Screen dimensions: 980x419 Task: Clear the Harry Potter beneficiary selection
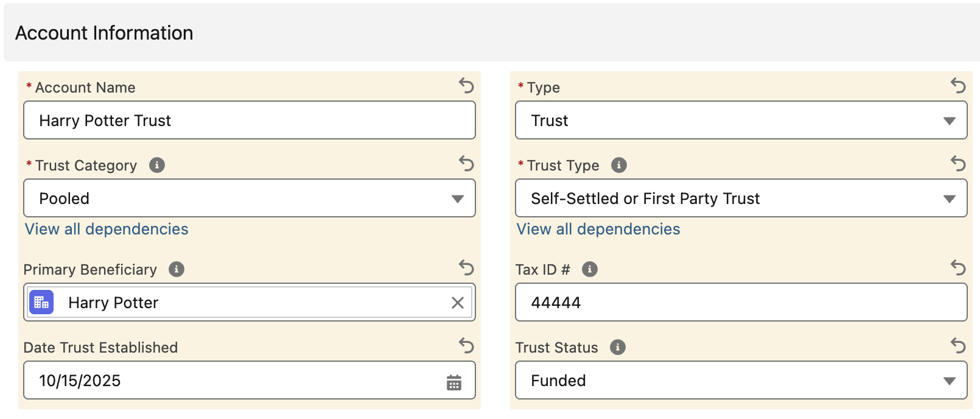tap(458, 303)
